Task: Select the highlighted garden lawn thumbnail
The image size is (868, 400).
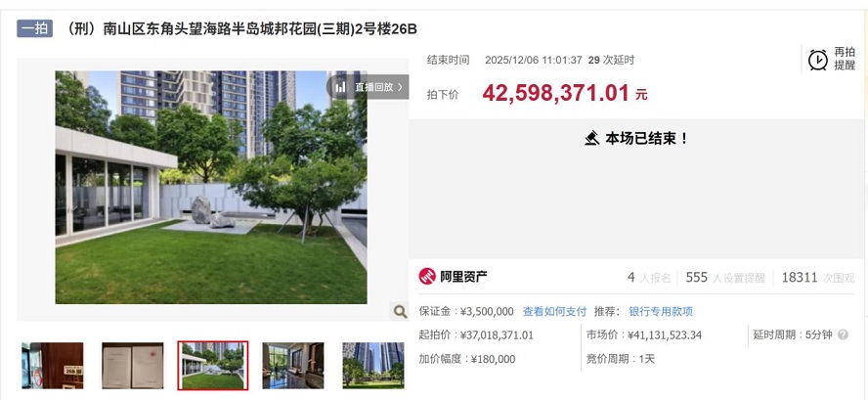Action: [212, 365]
